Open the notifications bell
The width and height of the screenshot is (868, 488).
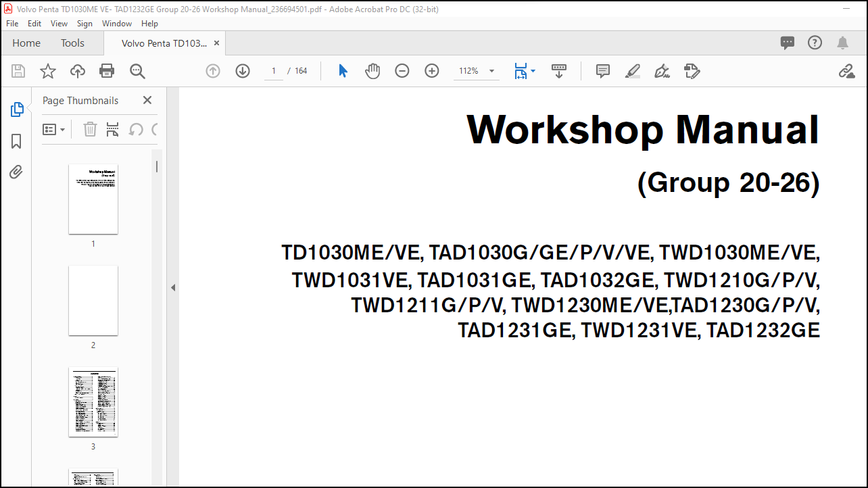coord(842,43)
